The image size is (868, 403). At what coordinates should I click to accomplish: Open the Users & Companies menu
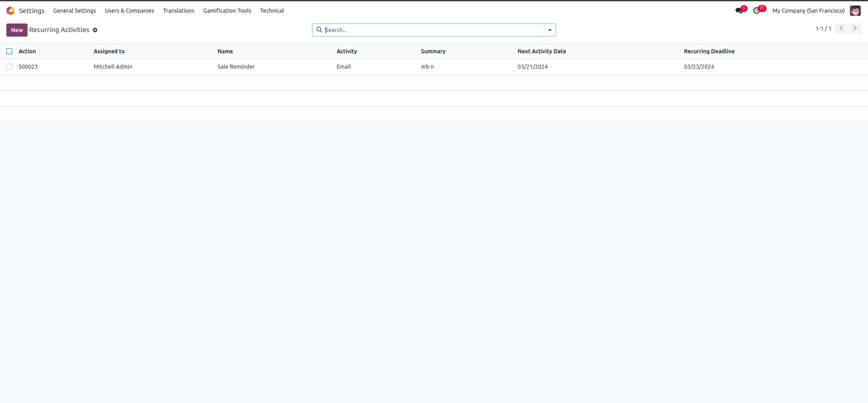129,10
